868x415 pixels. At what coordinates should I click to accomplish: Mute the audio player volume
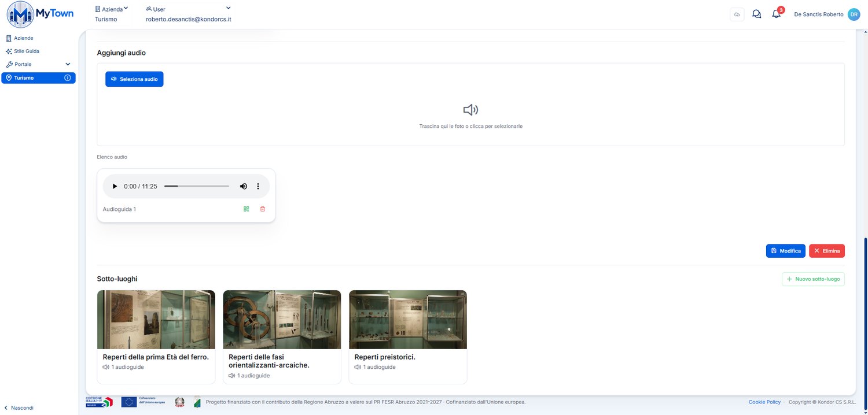(244, 186)
